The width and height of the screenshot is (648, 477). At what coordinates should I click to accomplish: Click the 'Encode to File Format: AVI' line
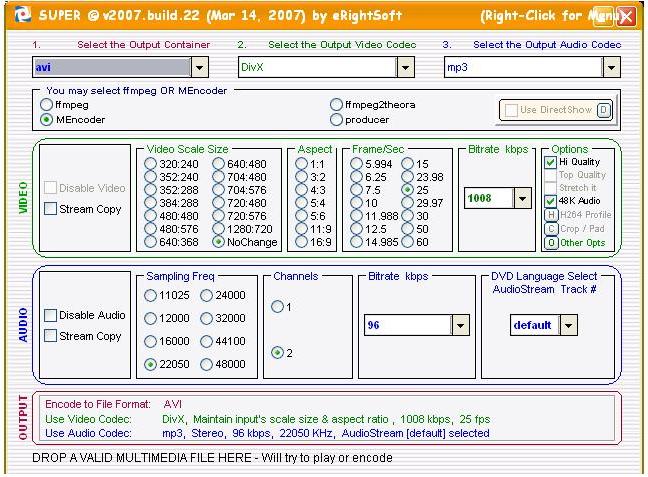click(x=114, y=404)
